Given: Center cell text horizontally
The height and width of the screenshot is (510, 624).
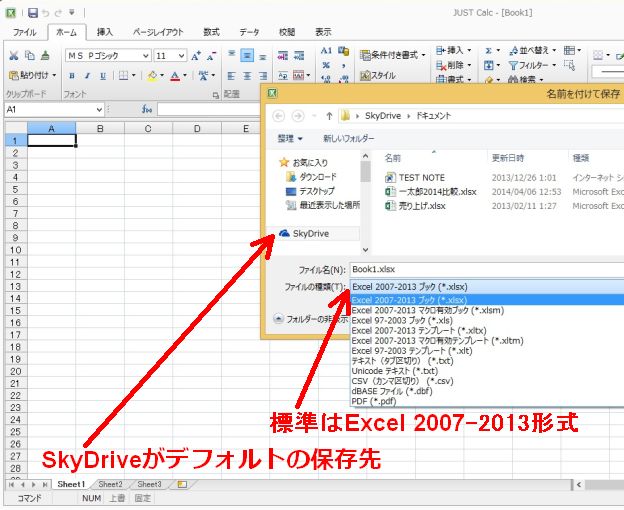Looking at the screenshot, I should coord(247,76).
